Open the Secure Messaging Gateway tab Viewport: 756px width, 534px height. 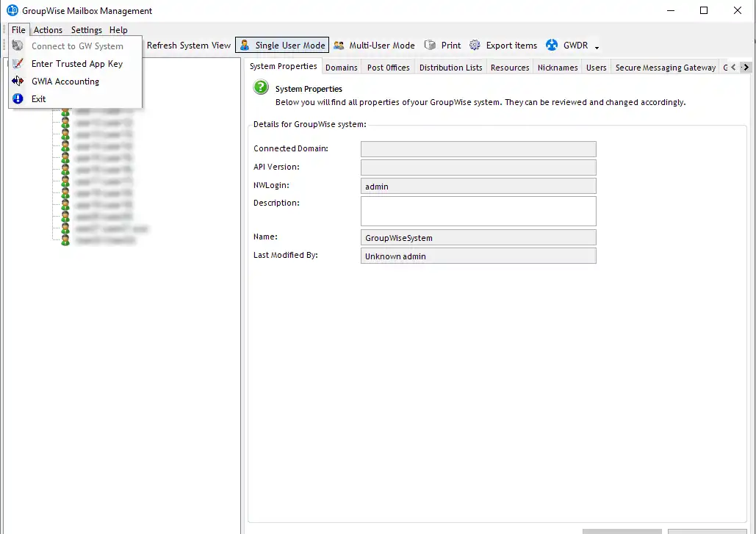665,68
